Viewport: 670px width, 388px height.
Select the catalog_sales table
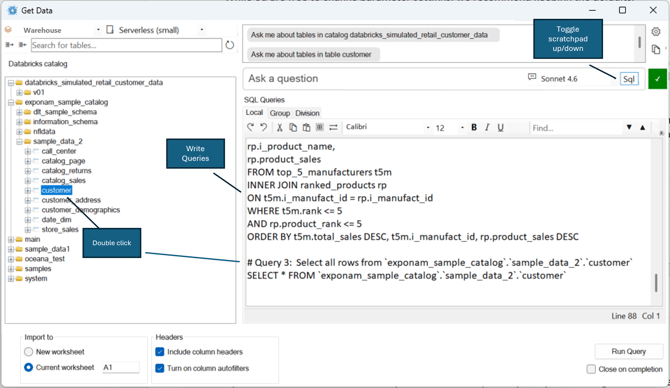[64, 180]
